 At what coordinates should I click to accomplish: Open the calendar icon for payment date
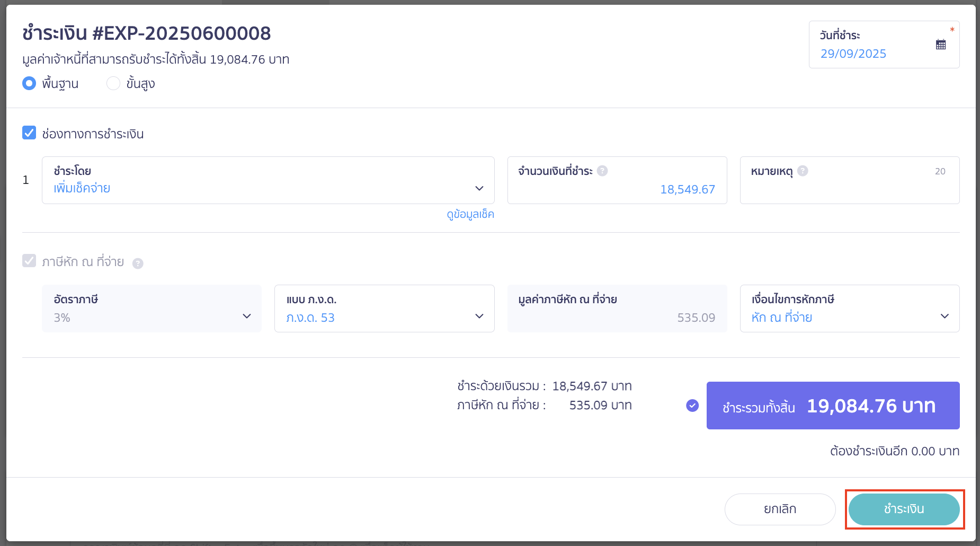pos(941,44)
